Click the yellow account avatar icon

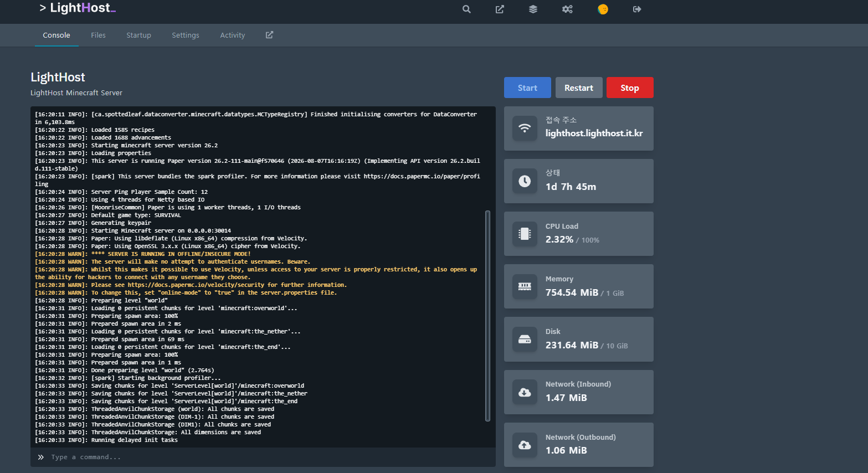603,9
